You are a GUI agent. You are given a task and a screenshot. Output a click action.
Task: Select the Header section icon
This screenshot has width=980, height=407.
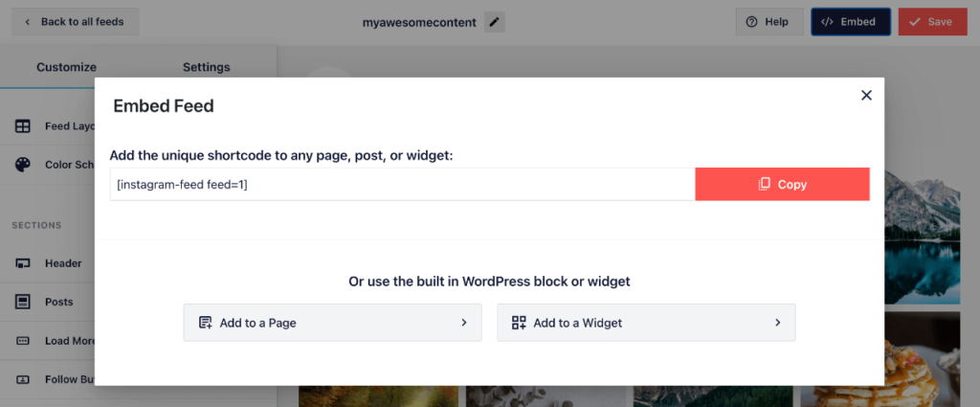(x=23, y=263)
